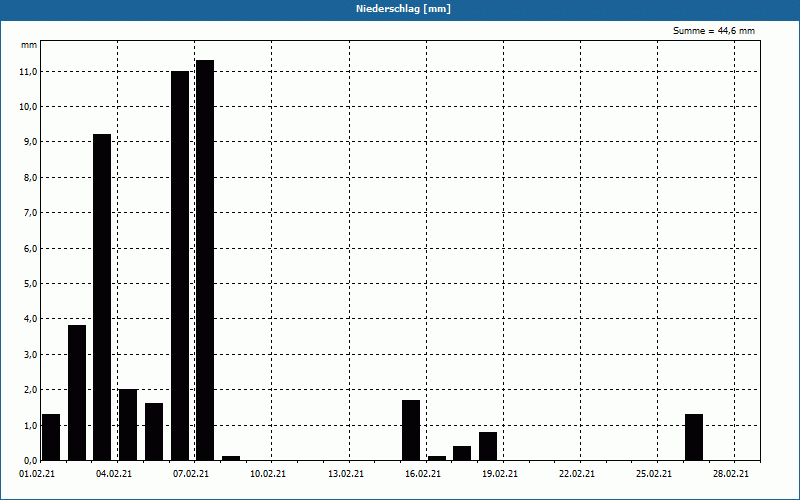Click the 13.02.21 date label
The height and width of the screenshot is (500, 800).
click(x=346, y=474)
